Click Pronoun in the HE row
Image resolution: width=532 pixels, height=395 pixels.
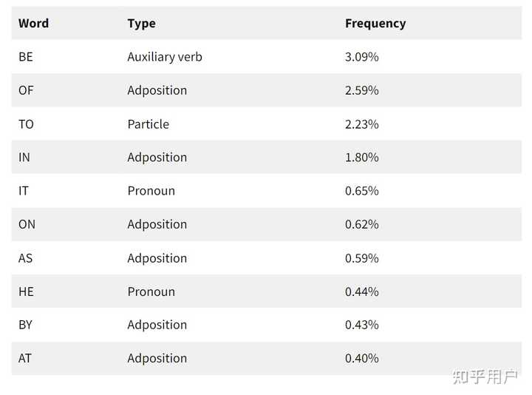(151, 291)
